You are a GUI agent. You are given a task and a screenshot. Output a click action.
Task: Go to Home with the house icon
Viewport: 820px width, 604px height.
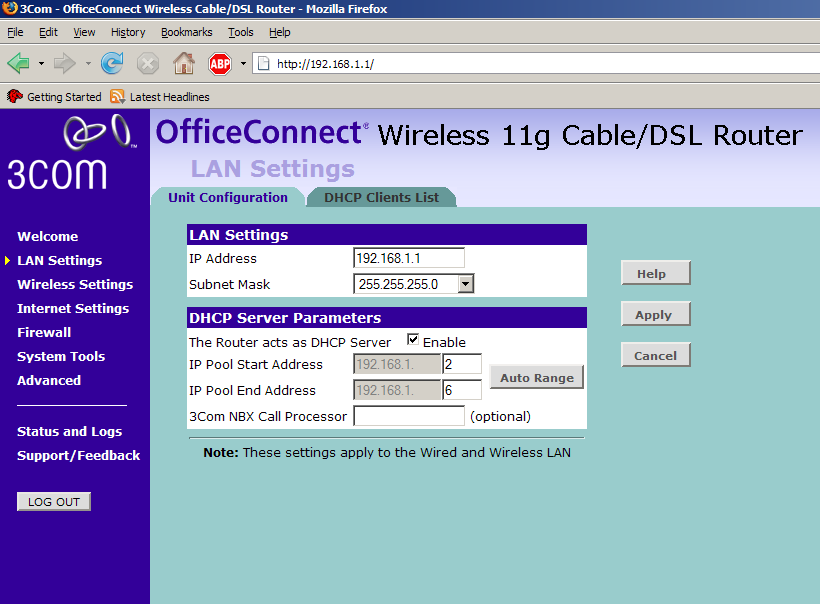(x=184, y=63)
